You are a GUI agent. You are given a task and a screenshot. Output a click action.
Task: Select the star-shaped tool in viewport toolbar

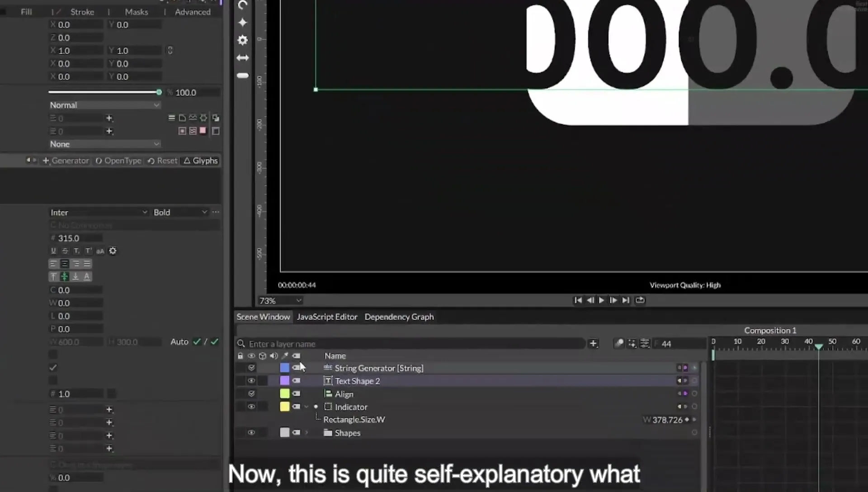[x=243, y=23]
